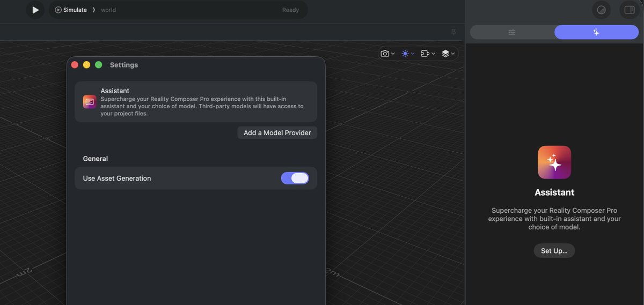Click the Settings window title
Image resolution: width=644 pixels, height=305 pixels.
coord(124,65)
